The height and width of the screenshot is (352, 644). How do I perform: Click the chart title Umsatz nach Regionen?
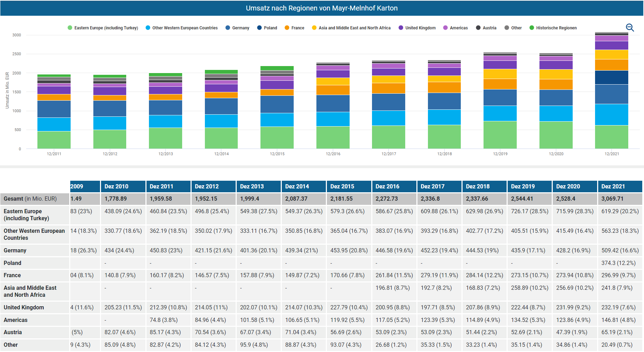click(322, 8)
